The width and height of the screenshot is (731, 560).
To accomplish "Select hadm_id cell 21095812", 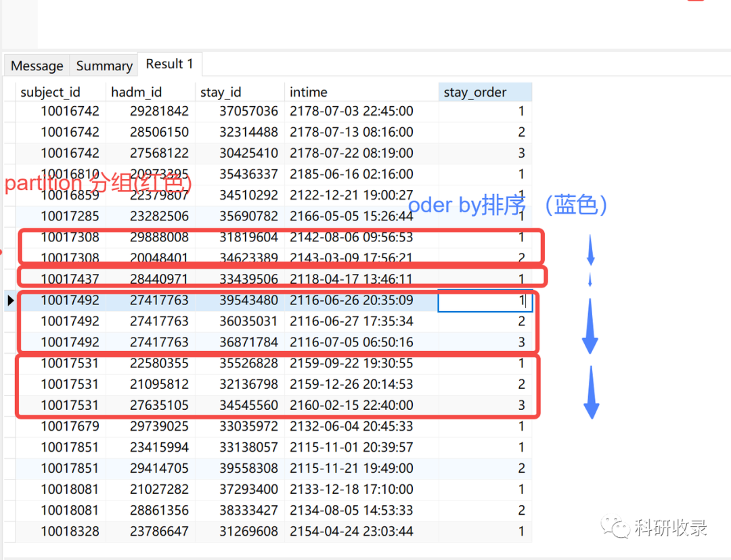I will [150, 384].
